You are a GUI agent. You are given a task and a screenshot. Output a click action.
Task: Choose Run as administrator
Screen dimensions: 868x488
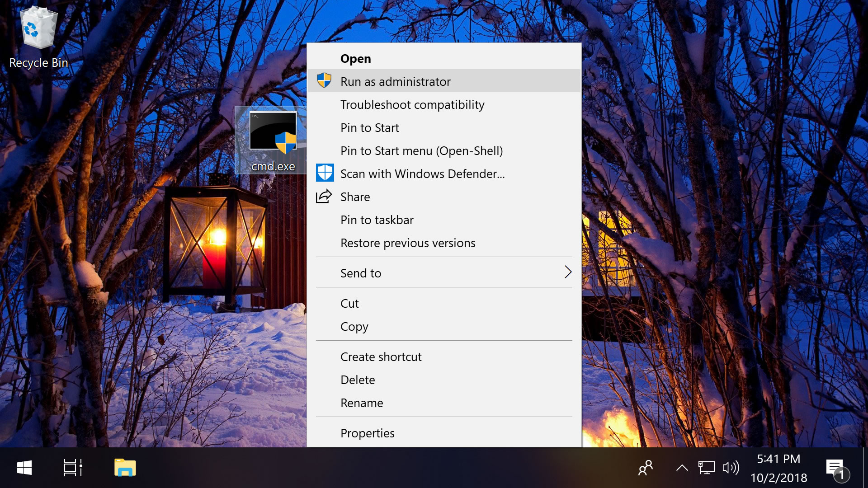(395, 82)
